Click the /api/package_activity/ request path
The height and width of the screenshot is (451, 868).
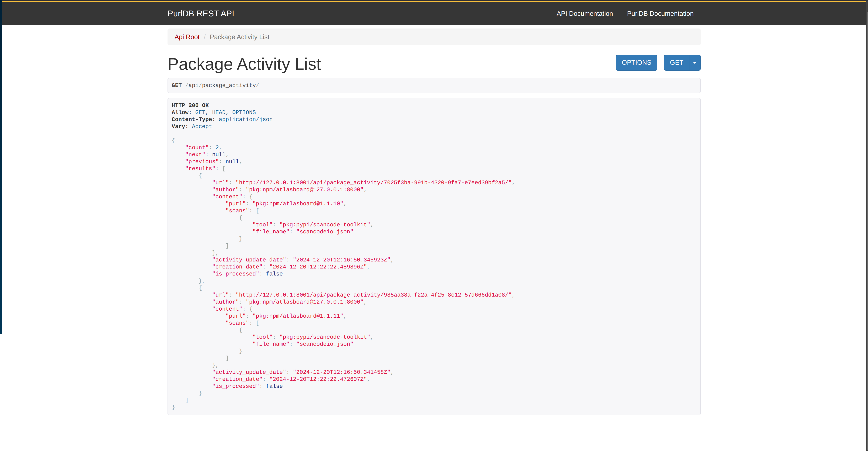point(222,85)
